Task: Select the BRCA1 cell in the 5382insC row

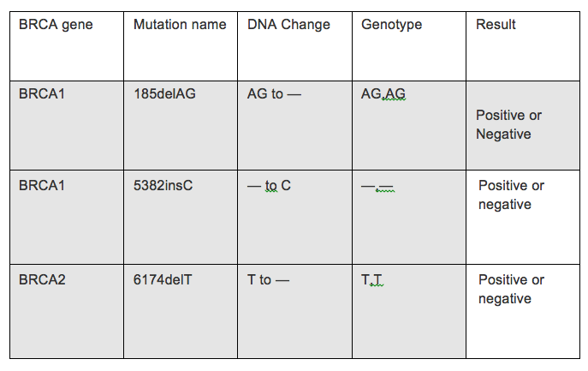Action: pos(42,185)
